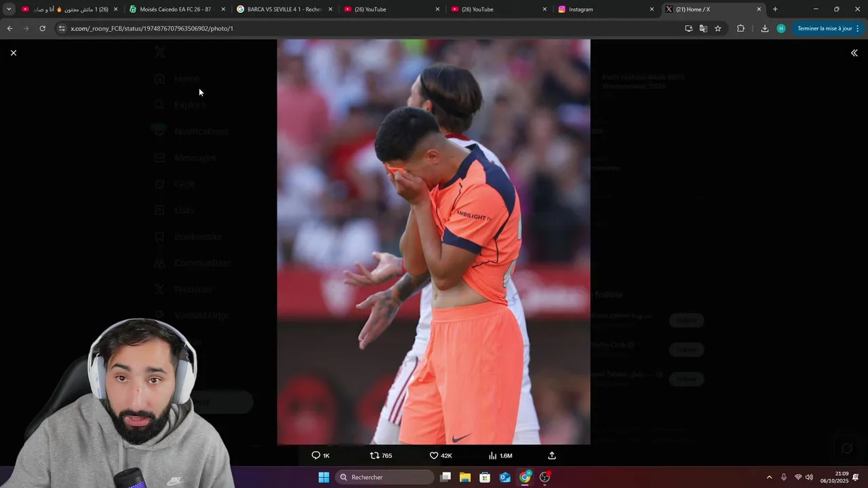
Task: Reload the current X page
Action: (x=42, y=28)
